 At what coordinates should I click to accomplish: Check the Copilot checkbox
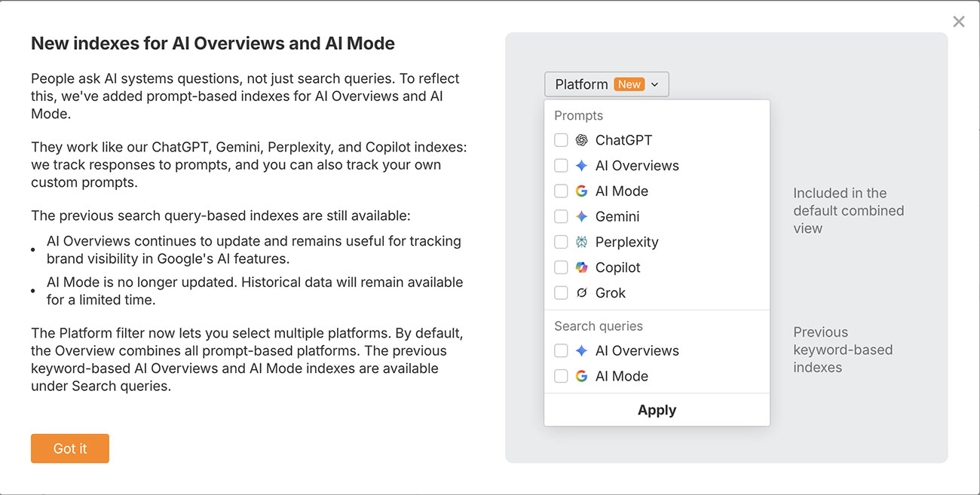coord(561,267)
